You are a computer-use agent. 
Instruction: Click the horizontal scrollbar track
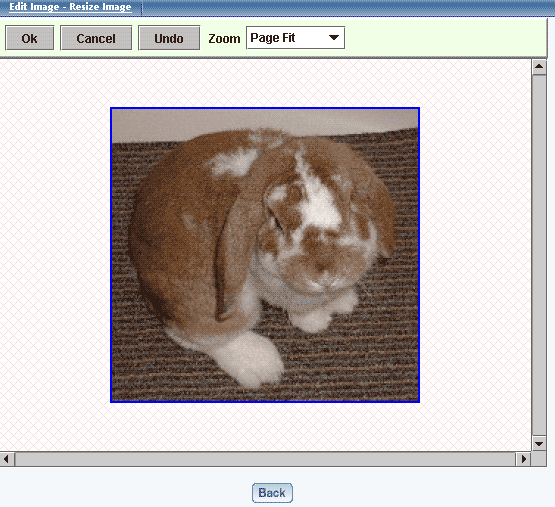click(x=265, y=459)
